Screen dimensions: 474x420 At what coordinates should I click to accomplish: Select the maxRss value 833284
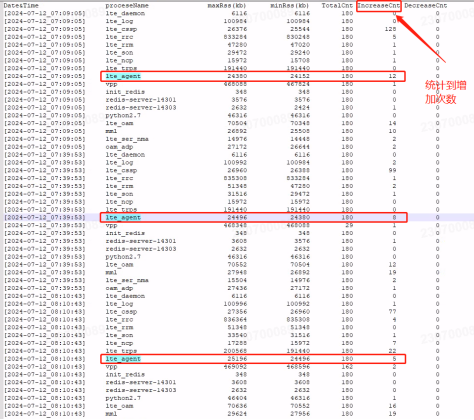(x=235, y=37)
